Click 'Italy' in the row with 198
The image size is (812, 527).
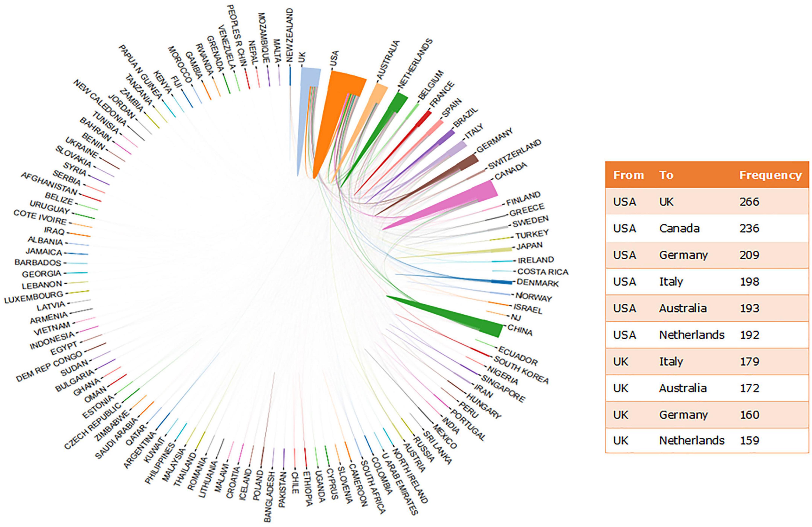click(x=671, y=282)
